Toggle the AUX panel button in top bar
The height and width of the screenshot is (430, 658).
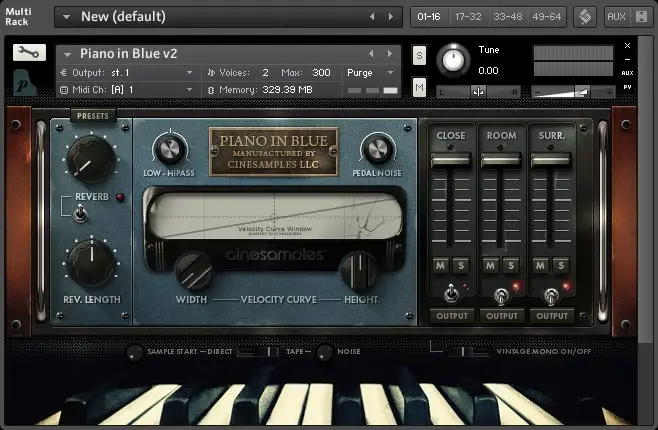[616, 17]
